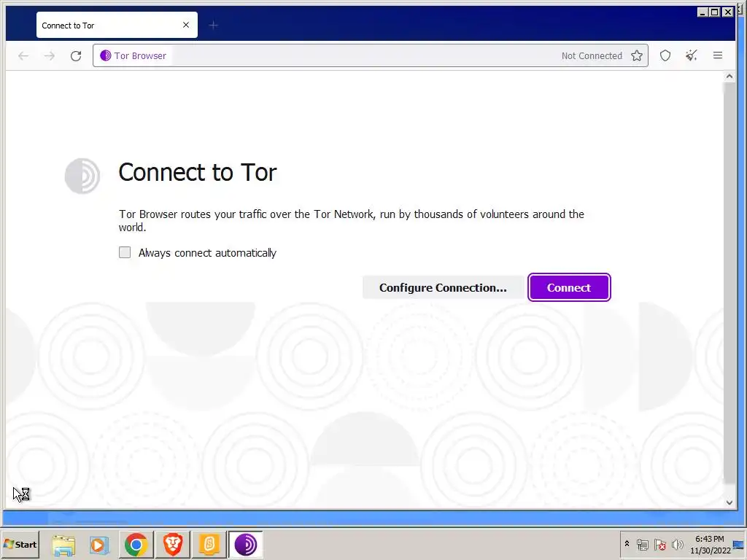Screen dimensions: 747x560
Task: Bookmark this page with star icon
Action: click(636, 55)
